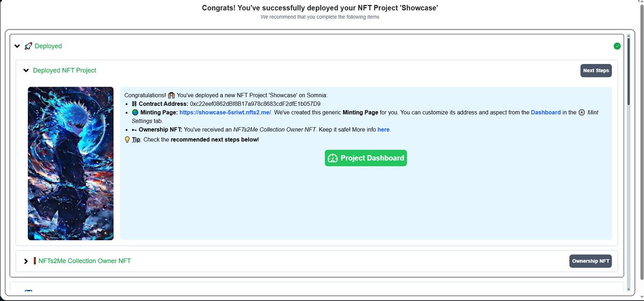Click the Ownership NFT button
Viewport: 644px width, 301px height.
590,261
